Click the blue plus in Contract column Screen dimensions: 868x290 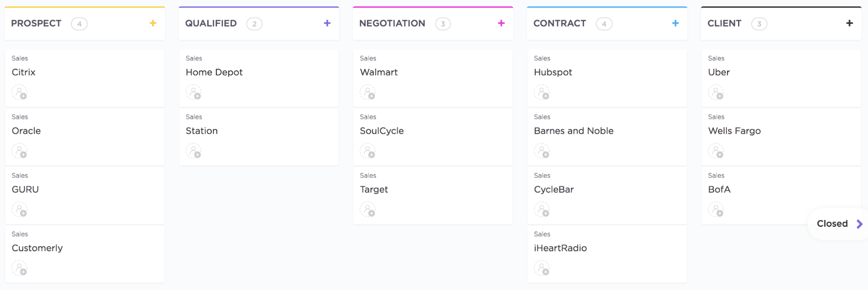[675, 23]
